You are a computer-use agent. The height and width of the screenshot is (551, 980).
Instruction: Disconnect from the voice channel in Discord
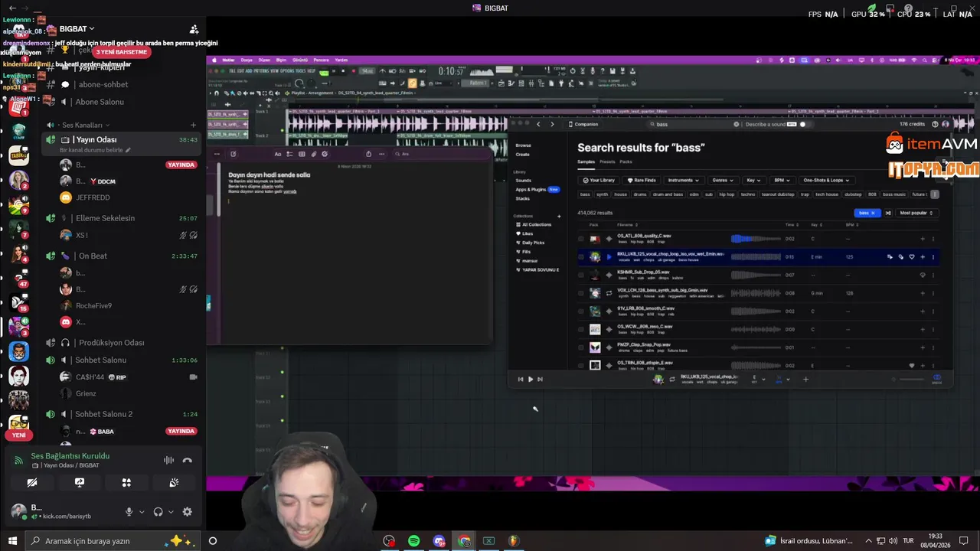188,460
